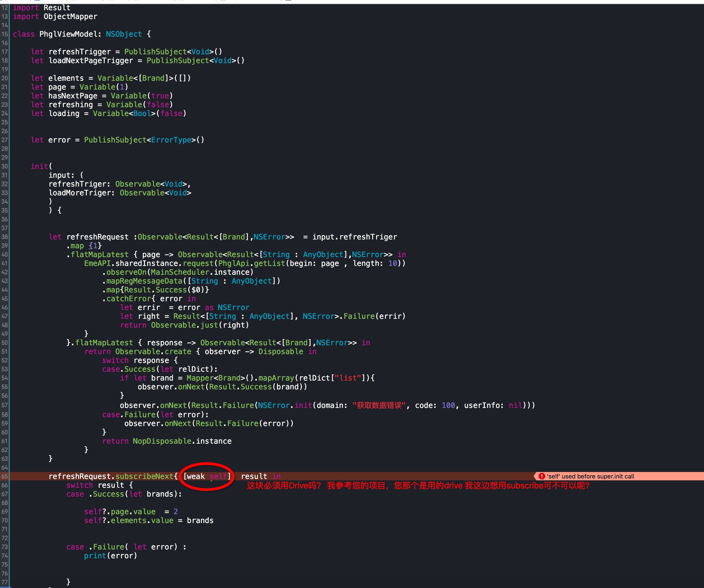
Task: Click NopDisposable on line 61
Action: pyautogui.click(x=162, y=441)
